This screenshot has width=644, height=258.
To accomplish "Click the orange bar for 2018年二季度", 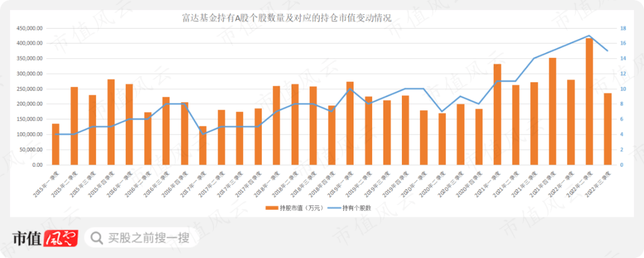I will click(x=295, y=125).
